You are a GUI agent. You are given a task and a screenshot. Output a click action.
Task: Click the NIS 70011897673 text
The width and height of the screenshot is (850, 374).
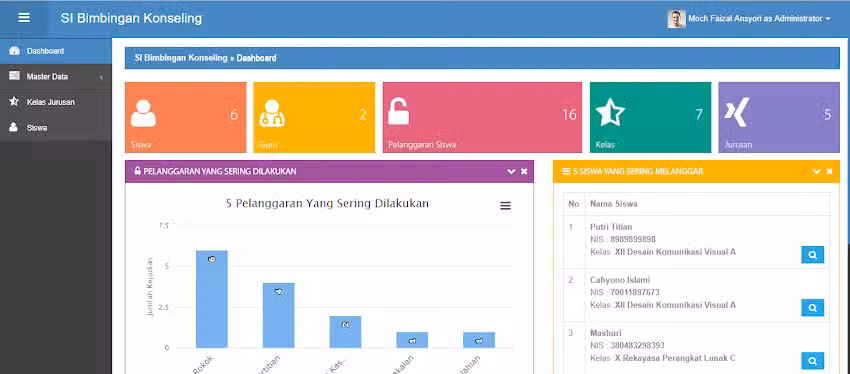tap(625, 293)
